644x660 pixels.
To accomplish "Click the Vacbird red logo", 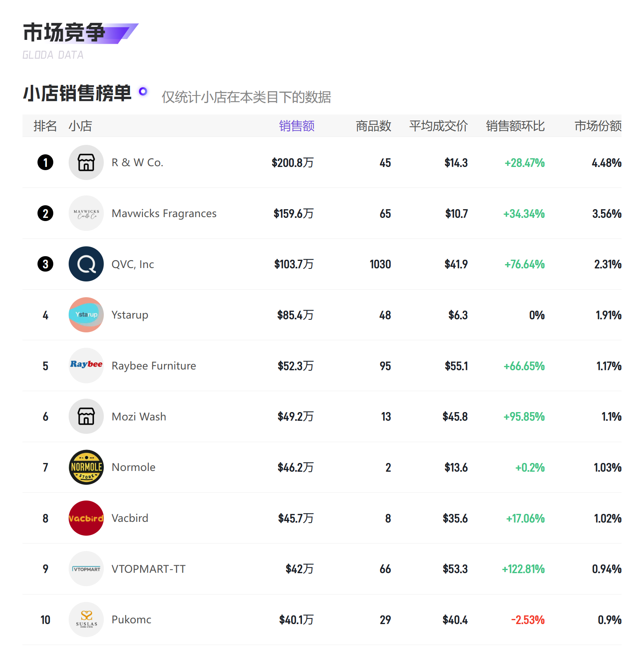I will point(86,518).
